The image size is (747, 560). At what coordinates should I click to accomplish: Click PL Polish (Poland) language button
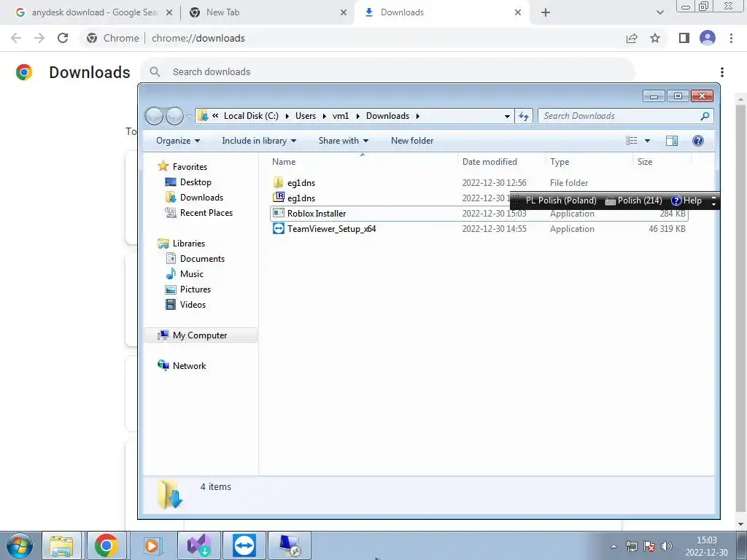click(561, 201)
